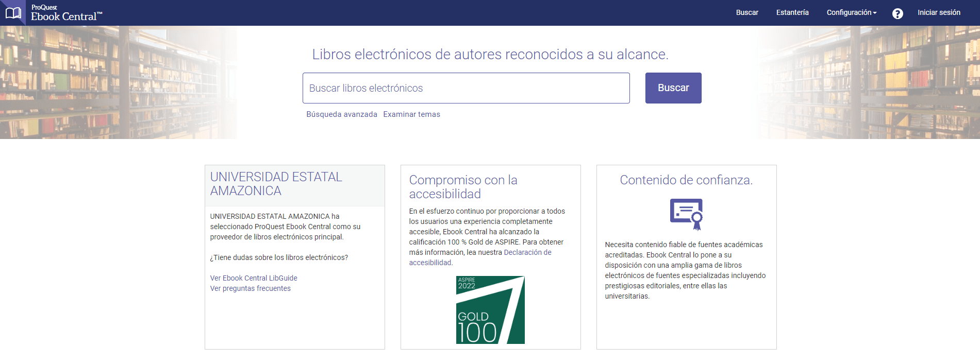Open Buscar in the top navigation
Image resolution: width=980 pixels, height=364 pixels.
pos(747,12)
